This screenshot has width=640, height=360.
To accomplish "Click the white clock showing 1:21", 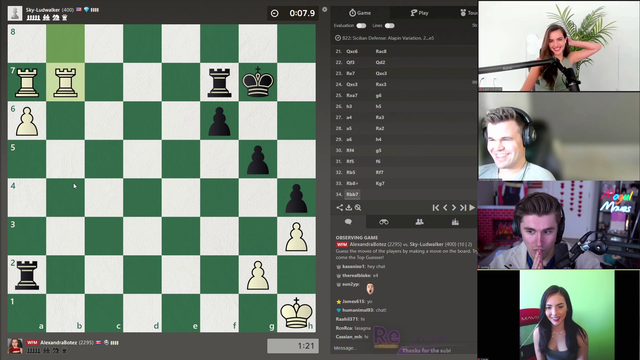I will coord(293,346).
